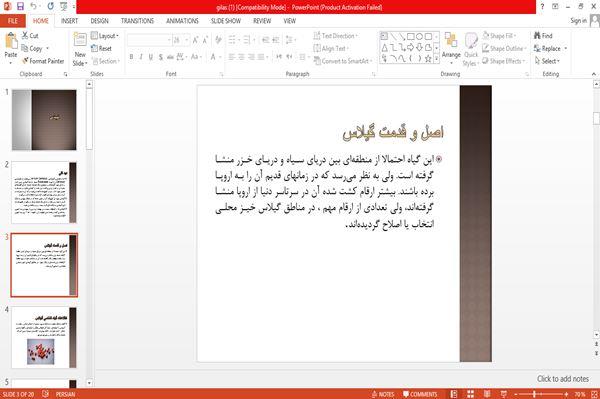This screenshot has width=600, height=399.
Task: Expand the Section dropdown
Action: [x=106, y=61]
